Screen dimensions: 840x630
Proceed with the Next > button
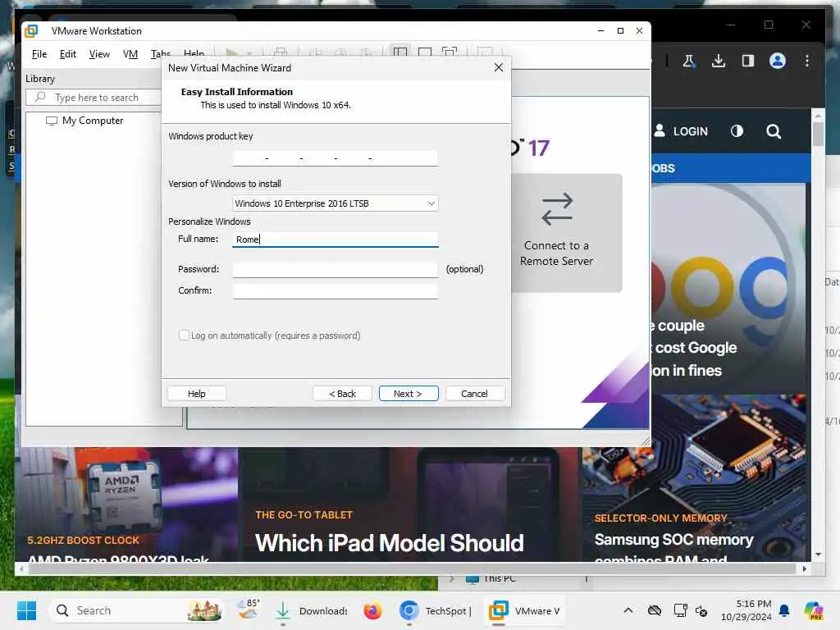tap(409, 394)
